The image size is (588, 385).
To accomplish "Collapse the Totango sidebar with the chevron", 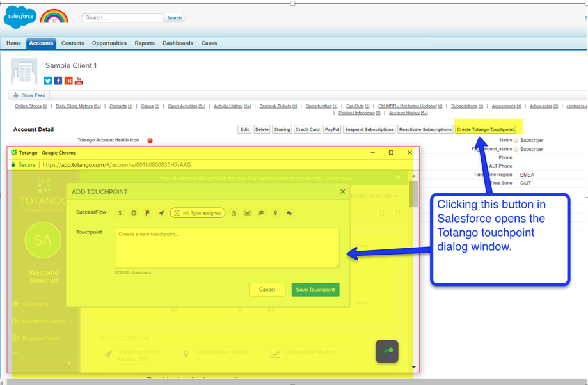I will pos(69,363).
